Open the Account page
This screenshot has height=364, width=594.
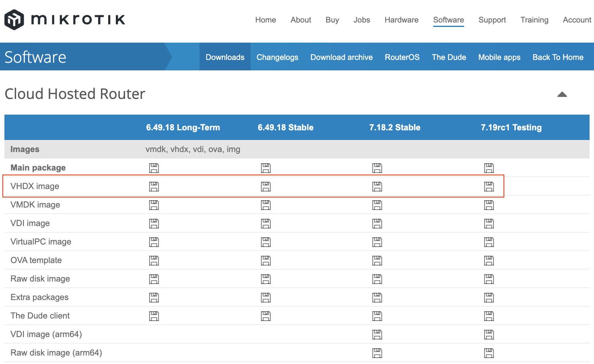(577, 20)
